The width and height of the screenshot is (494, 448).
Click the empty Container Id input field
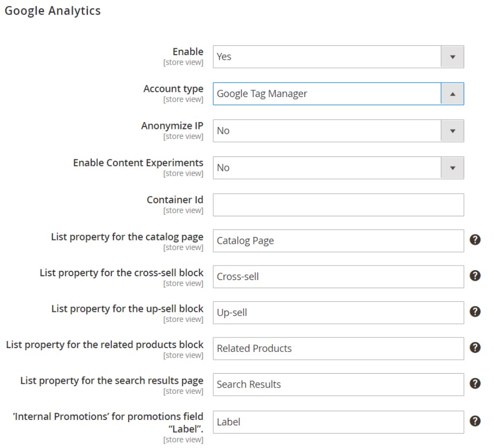338,205
